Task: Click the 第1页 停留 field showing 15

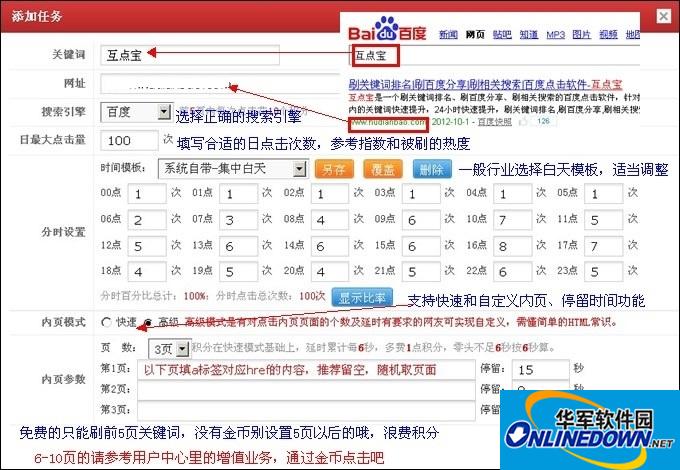Action: [540, 369]
